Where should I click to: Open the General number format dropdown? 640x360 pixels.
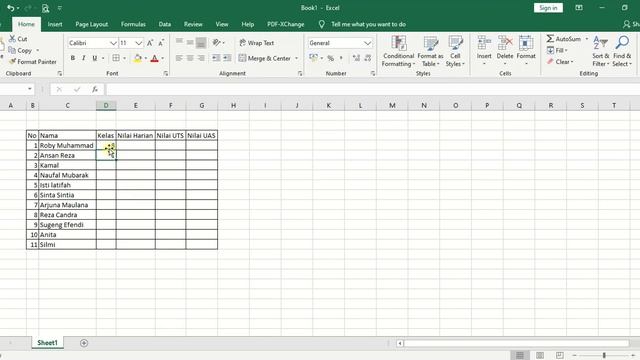[x=367, y=43]
